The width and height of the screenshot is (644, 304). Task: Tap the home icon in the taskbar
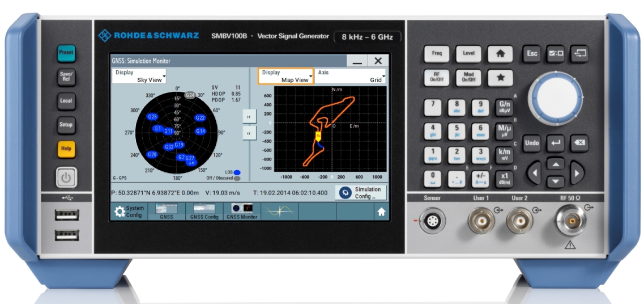point(381,212)
